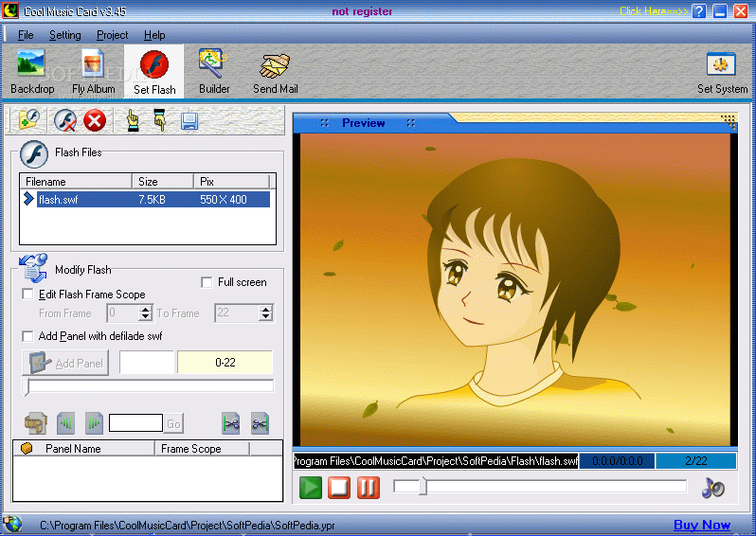
Task: Open the Fly Album section
Action: pyautogui.click(x=93, y=72)
